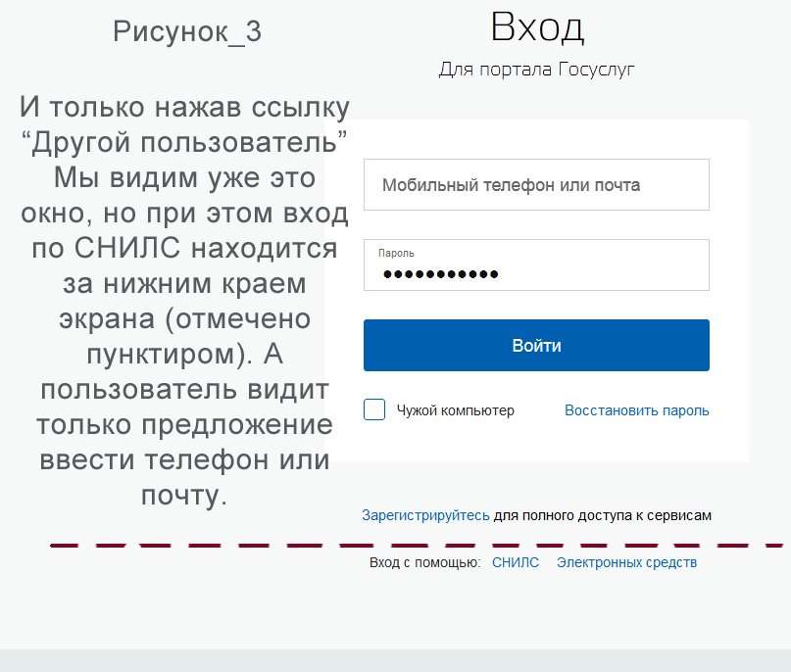Click the Рисунок_3 caption text
The width and height of the screenshot is (791, 672).
(187, 32)
